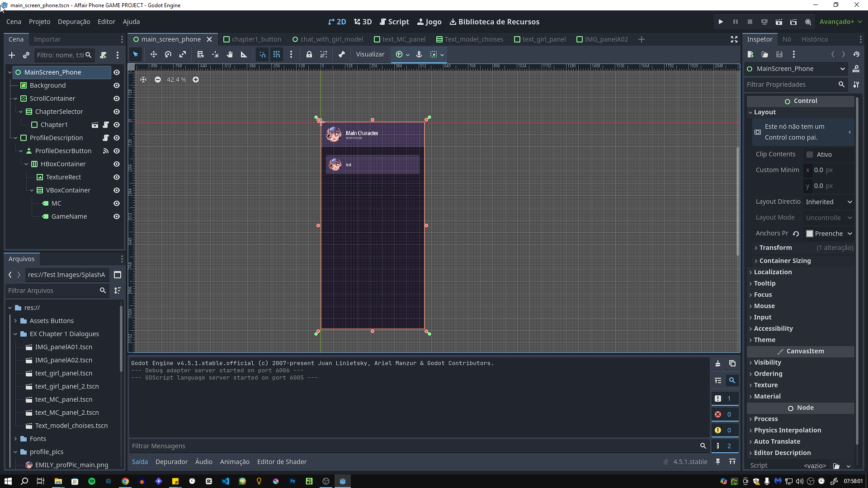The width and height of the screenshot is (868, 488).
Task: Expand the Transform section in the Inspector
Action: (776, 248)
